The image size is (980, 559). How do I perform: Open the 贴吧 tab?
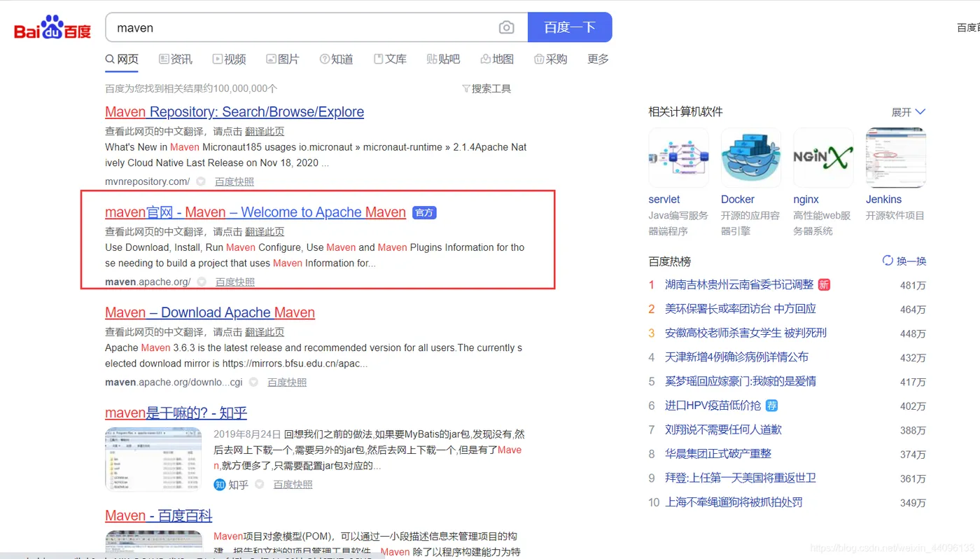click(x=443, y=60)
